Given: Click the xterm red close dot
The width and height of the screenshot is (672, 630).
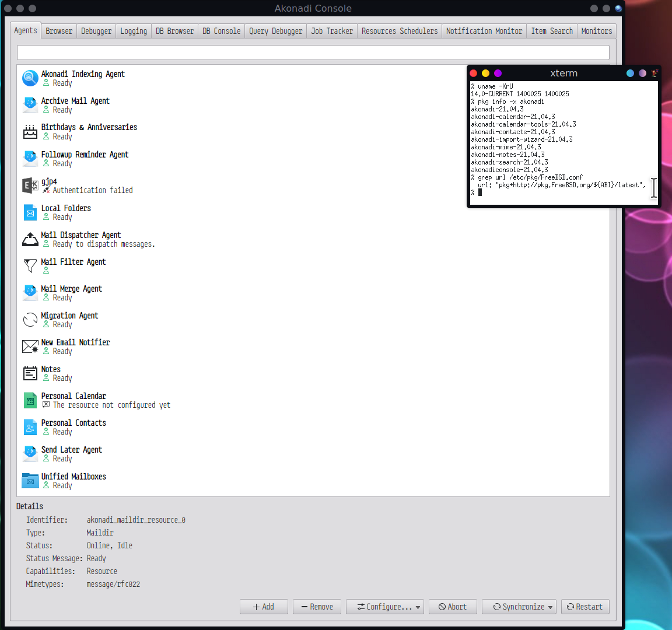Looking at the screenshot, I should click(x=474, y=73).
